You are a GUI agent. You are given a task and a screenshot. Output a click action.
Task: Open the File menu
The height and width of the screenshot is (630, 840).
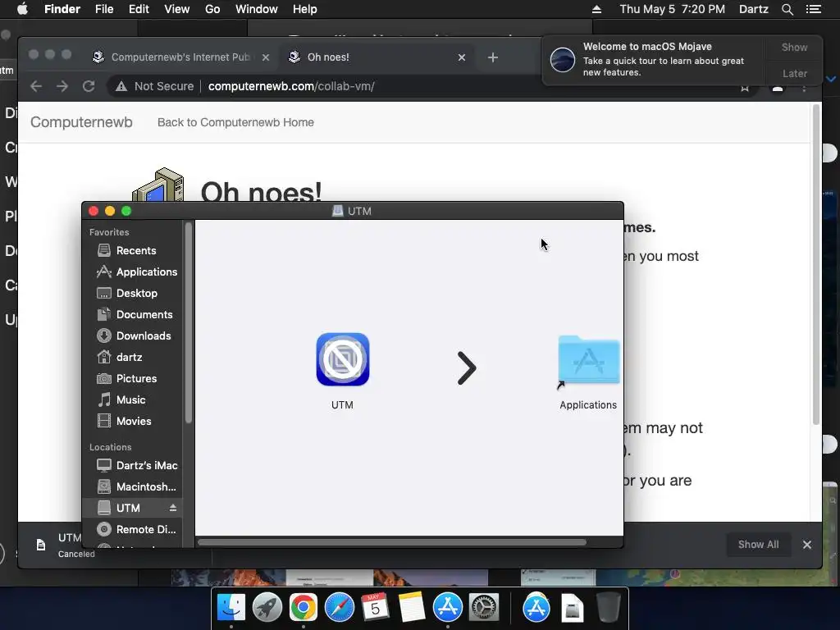(104, 9)
